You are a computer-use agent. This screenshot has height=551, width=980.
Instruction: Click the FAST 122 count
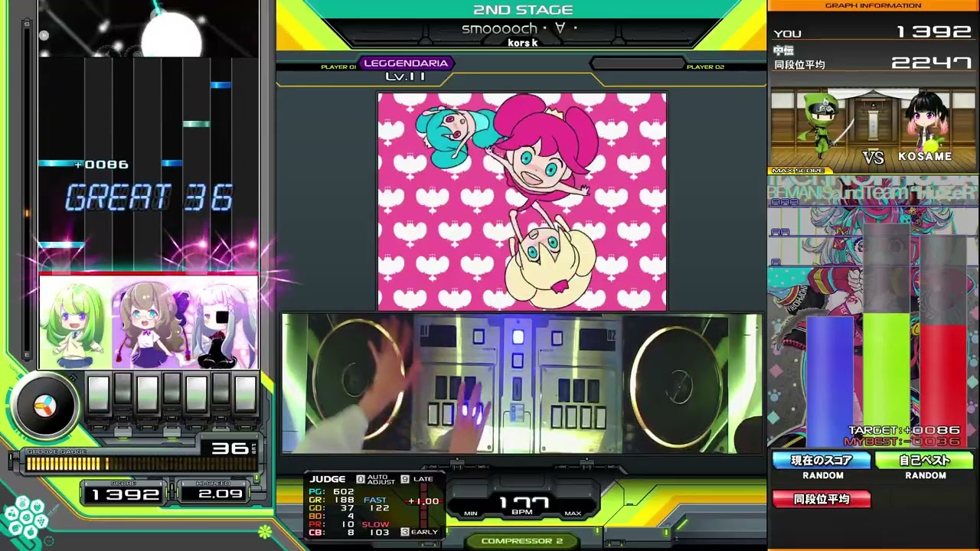click(x=376, y=504)
